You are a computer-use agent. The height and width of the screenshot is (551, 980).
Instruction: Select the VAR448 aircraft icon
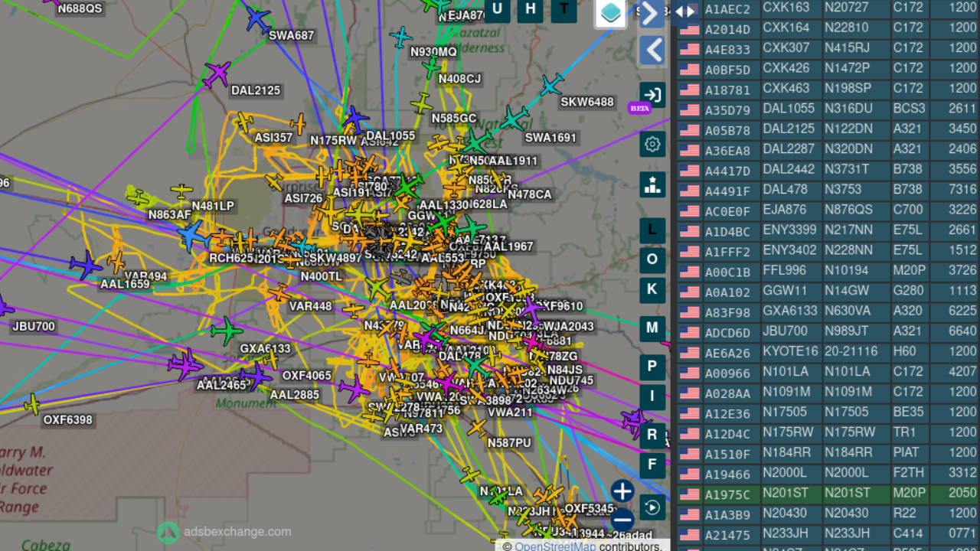point(279,292)
